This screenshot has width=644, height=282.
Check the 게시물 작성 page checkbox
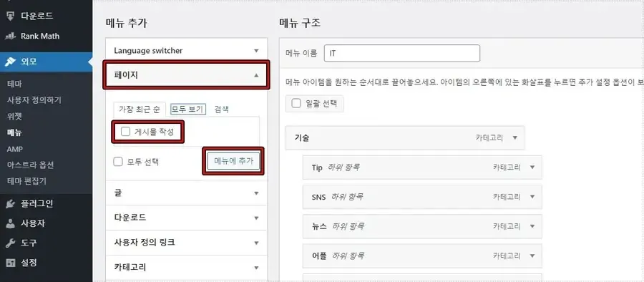point(126,132)
